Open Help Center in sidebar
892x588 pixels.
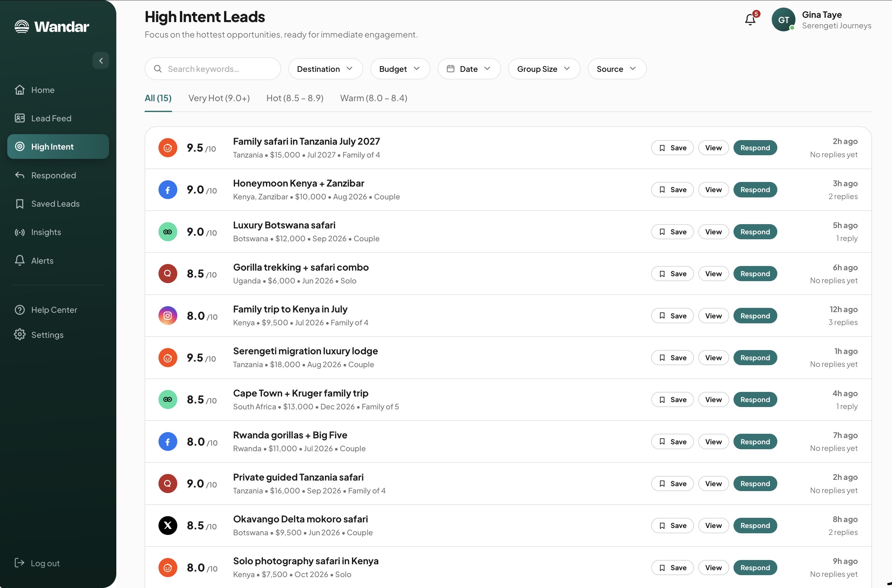tap(58, 310)
